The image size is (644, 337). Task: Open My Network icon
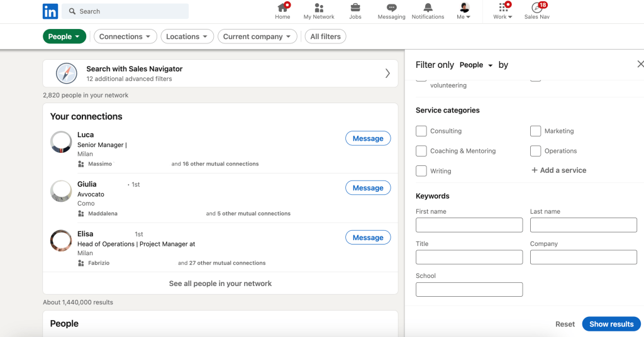point(319,8)
